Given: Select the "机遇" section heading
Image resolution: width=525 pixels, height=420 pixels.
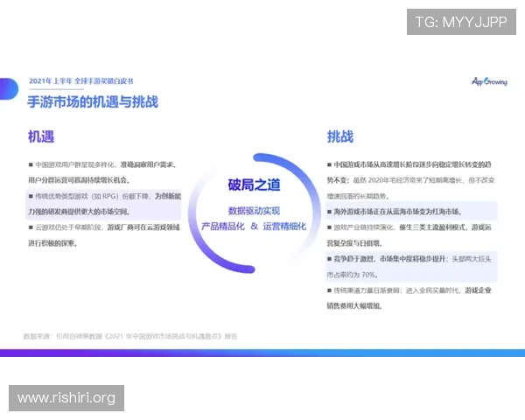Looking at the screenshot, I should (x=41, y=136).
